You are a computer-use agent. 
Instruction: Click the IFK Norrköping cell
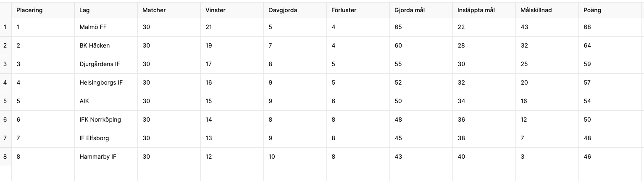[x=106, y=120]
